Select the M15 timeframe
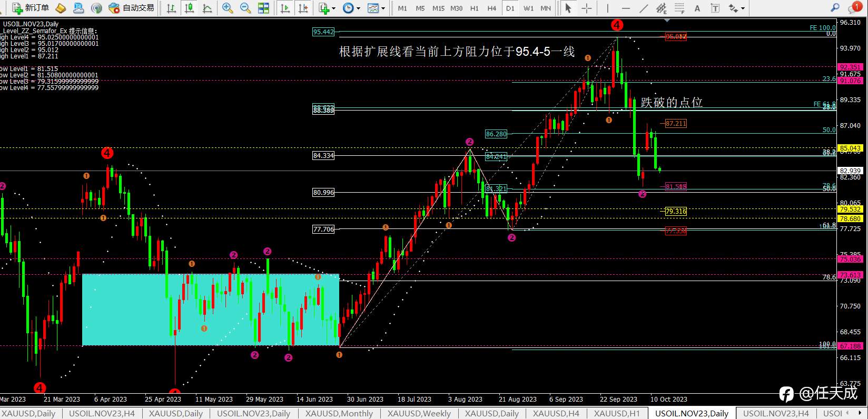This screenshot has height=419, width=868. coord(438,8)
